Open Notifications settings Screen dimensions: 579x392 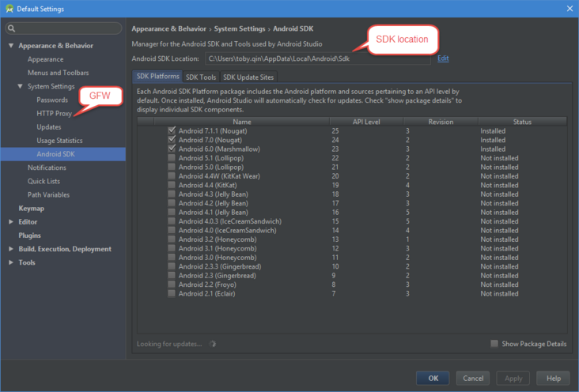(47, 168)
